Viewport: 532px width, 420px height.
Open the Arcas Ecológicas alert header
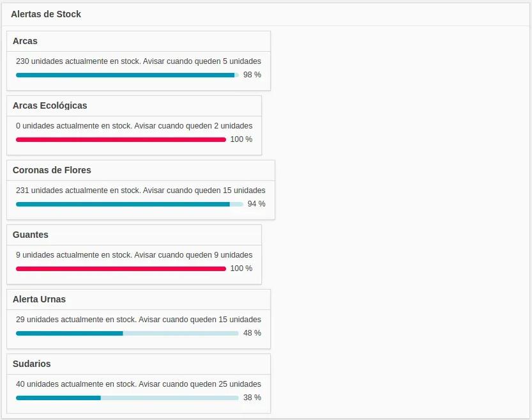[x=50, y=105]
